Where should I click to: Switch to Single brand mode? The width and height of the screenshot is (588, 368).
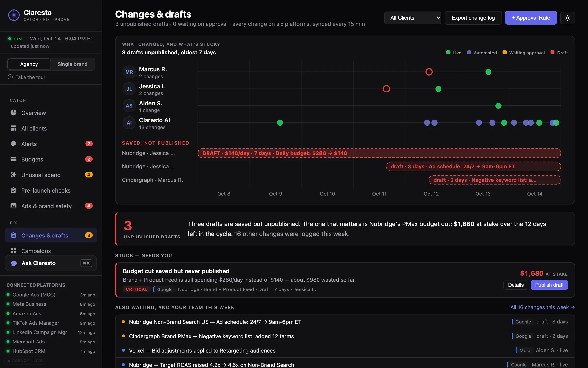point(73,64)
